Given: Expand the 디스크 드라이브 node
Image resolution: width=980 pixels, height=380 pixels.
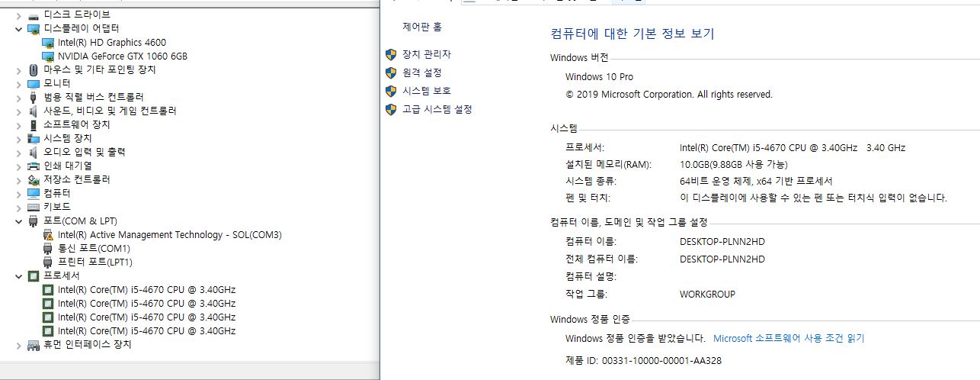Looking at the screenshot, I should [x=18, y=14].
